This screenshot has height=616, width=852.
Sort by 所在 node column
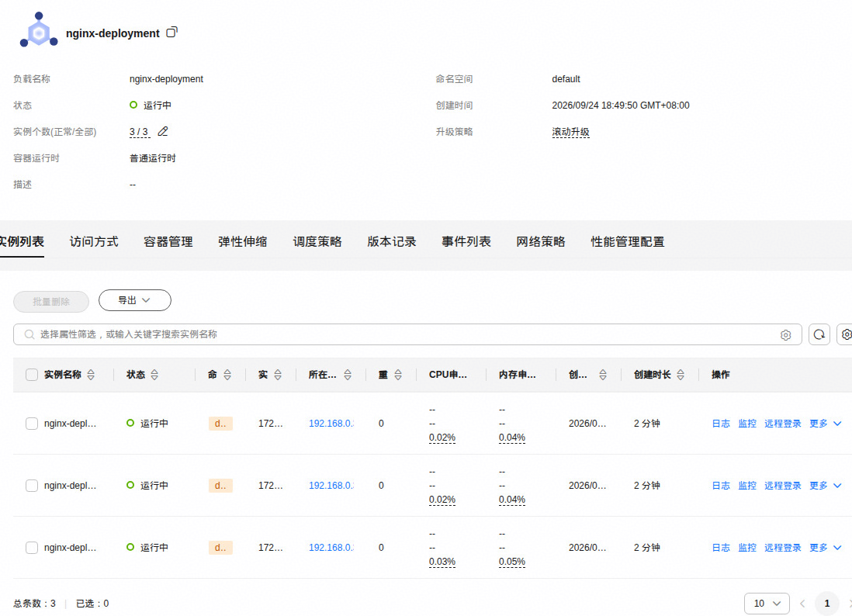click(x=347, y=375)
